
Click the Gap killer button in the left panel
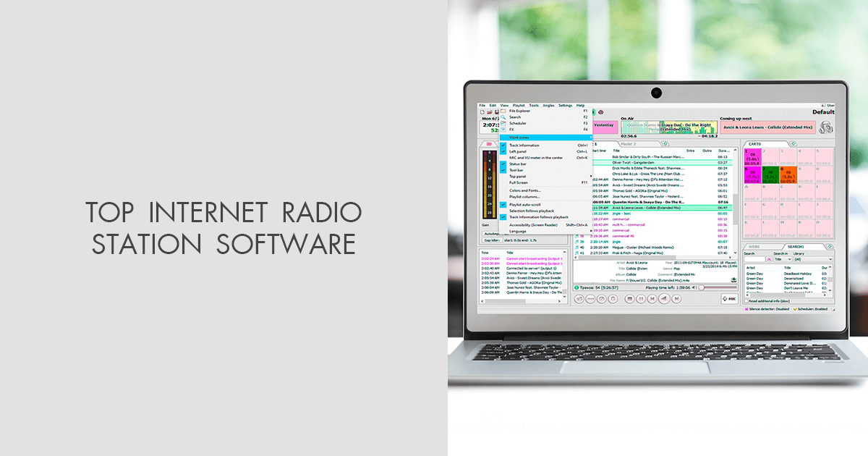tap(491, 240)
